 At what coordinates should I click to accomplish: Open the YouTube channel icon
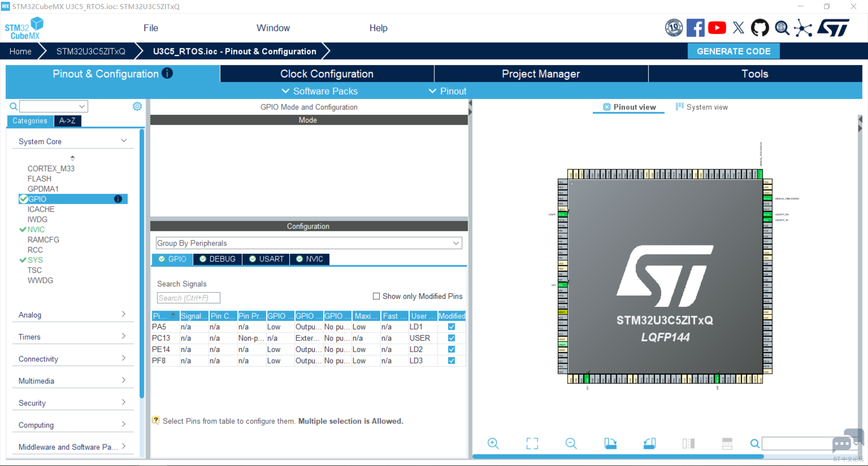pyautogui.click(x=717, y=28)
